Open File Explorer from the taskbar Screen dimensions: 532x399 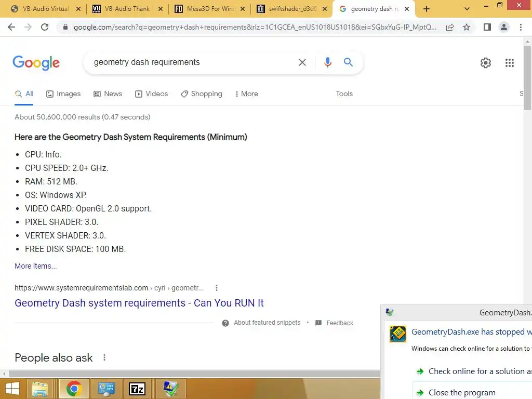pyautogui.click(x=39, y=389)
